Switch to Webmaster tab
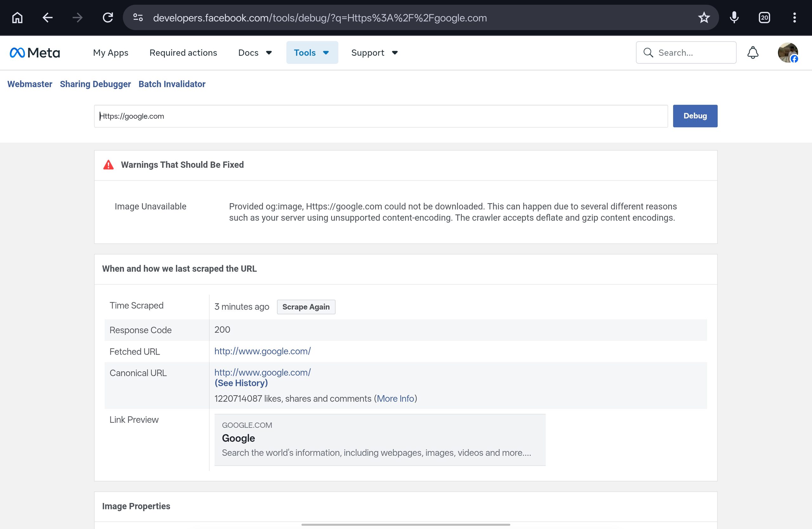The image size is (812, 529). point(30,84)
